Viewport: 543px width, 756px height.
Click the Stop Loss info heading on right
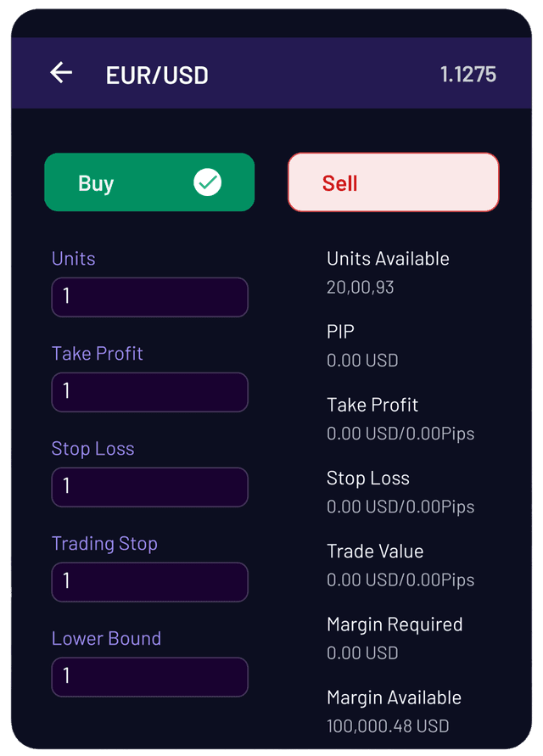click(x=368, y=479)
